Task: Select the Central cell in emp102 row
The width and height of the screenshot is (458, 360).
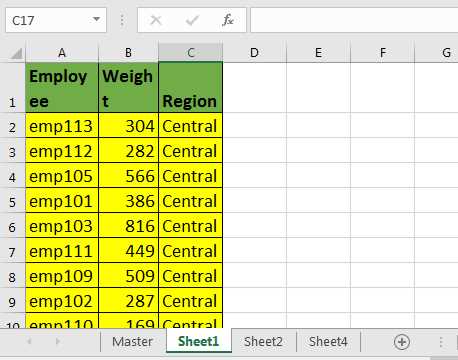Action: click(191, 301)
